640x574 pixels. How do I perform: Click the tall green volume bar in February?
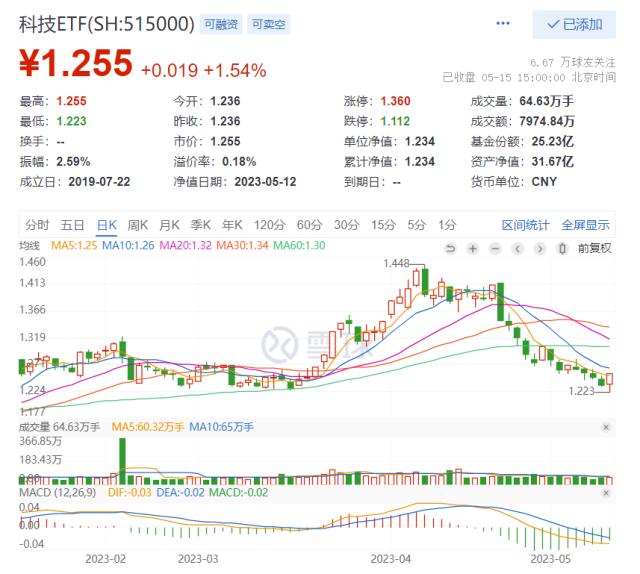[122, 461]
